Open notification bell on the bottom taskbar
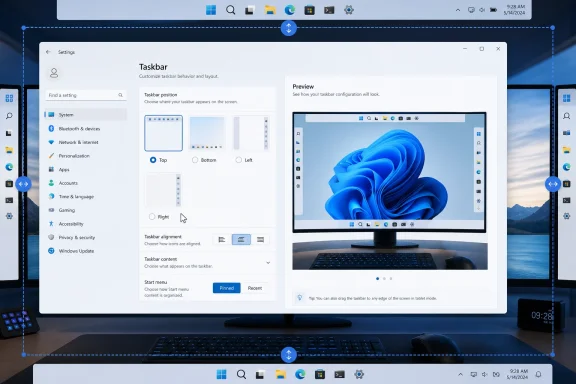Image resolution: width=576 pixels, height=384 pixels. (x=538, y=374)
